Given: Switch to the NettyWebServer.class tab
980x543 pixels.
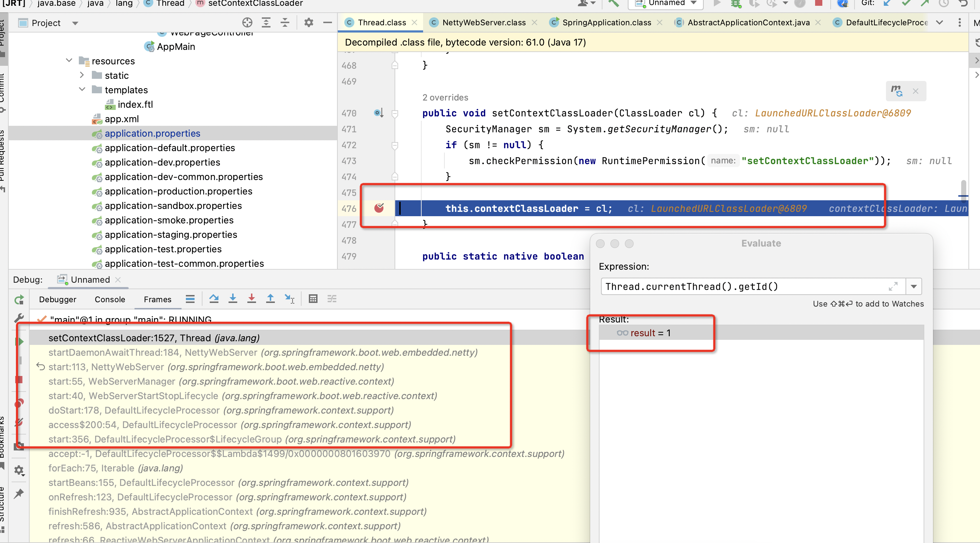Looking at the screenshot, I should pos(483,22).
